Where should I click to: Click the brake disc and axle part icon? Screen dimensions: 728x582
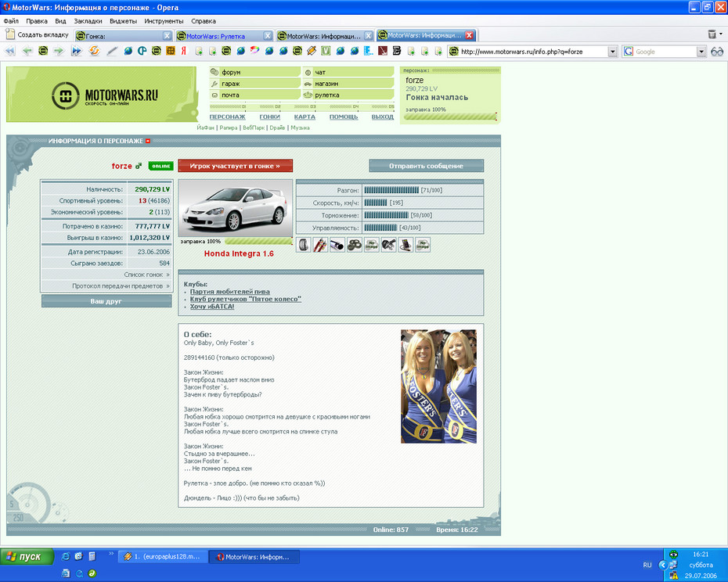point(388,245)
